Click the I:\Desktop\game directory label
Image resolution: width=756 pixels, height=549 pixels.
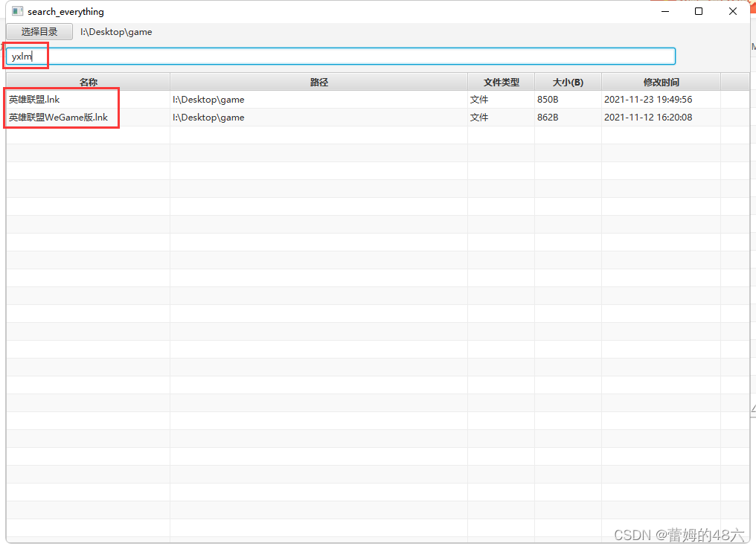click(x=116, y=32)
